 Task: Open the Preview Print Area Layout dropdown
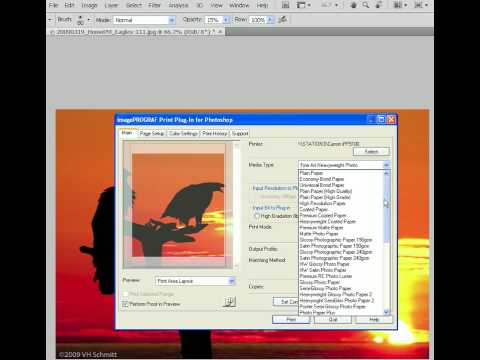tap(195, 281)
